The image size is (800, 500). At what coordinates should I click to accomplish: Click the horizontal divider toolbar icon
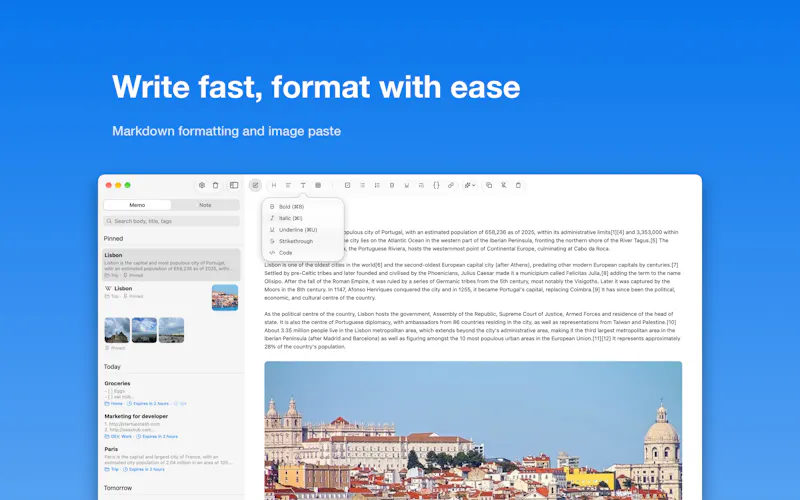(x=421, y=185)
